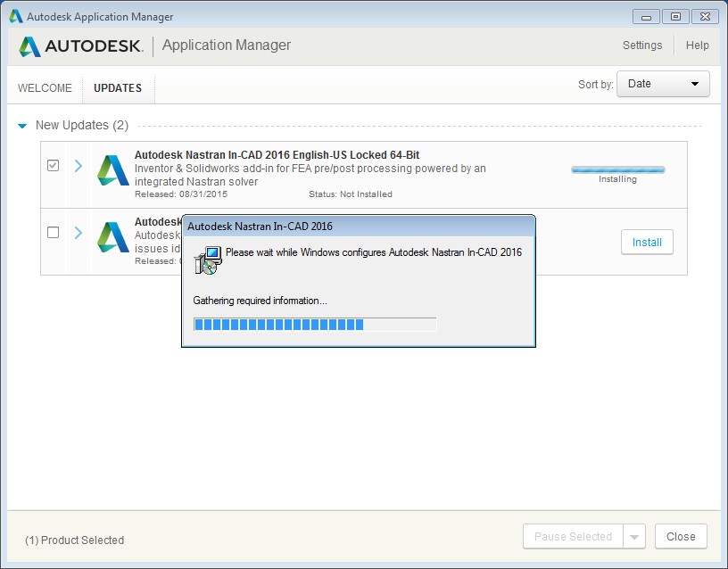Click the (1) Product Selected label
728x569 pixels.
point(74,540)
